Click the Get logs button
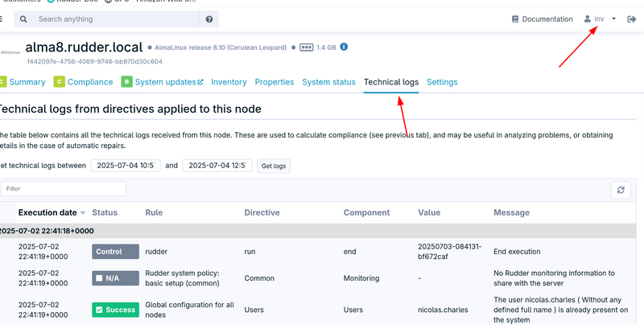The height and width of the screenshot is (325, 644). click(274, 167)
